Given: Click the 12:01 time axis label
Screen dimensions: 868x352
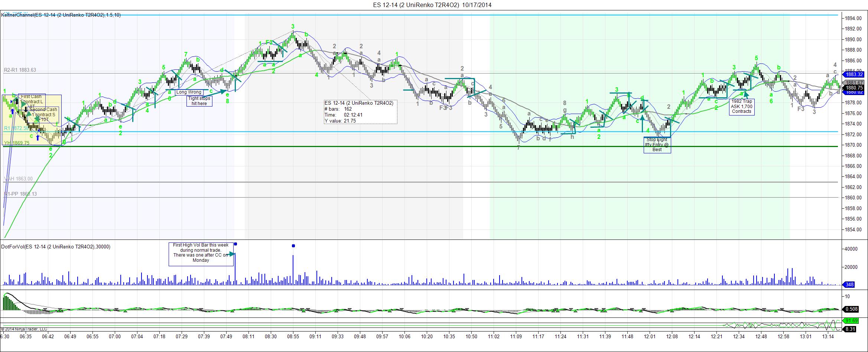Looking at the screenshot, I should [x=650, y=336].
